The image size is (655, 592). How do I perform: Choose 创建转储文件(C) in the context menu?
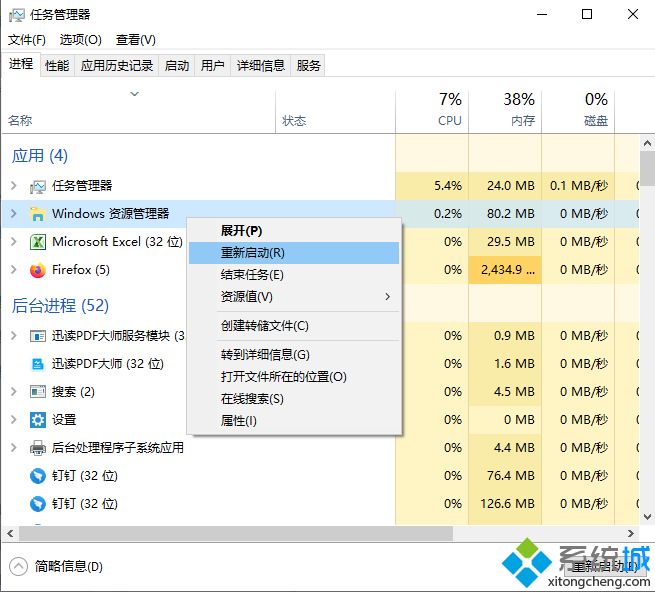pos(294,326)
